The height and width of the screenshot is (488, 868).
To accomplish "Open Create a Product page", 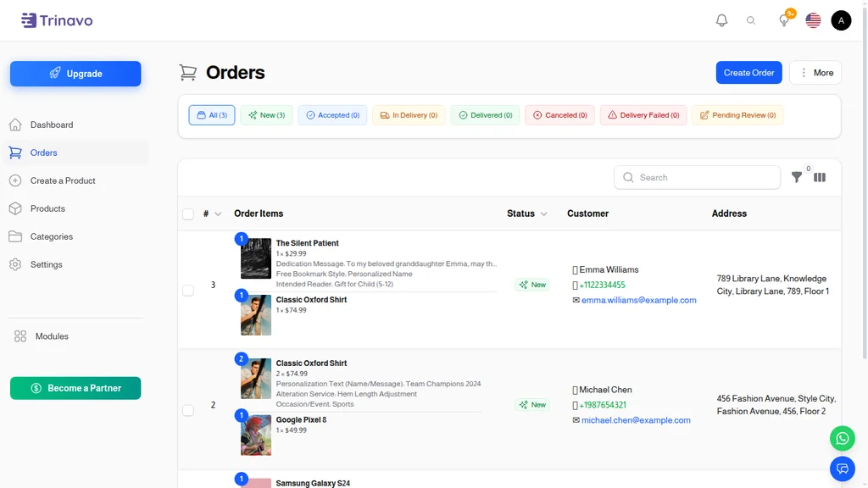I will click(75, 180).
